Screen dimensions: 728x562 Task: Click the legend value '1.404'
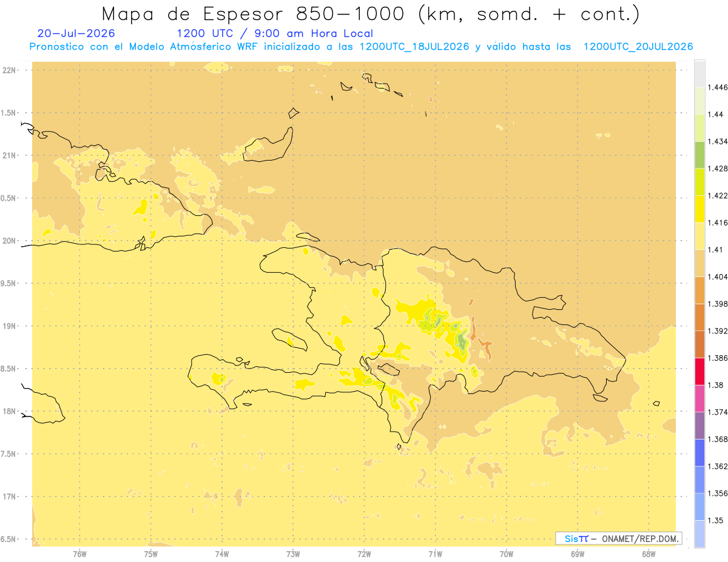coord(717,276)
